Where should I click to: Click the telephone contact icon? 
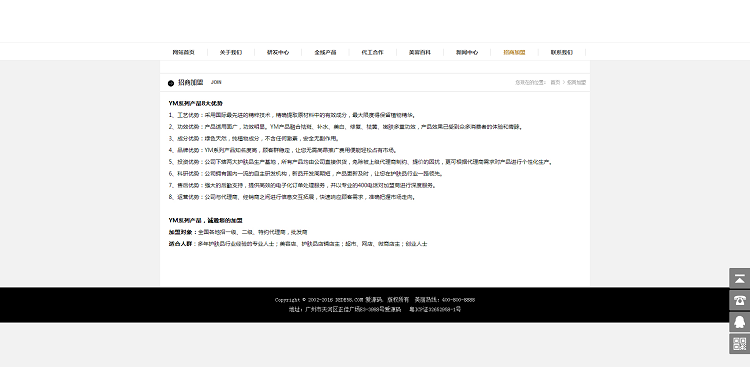pos(739,300)
